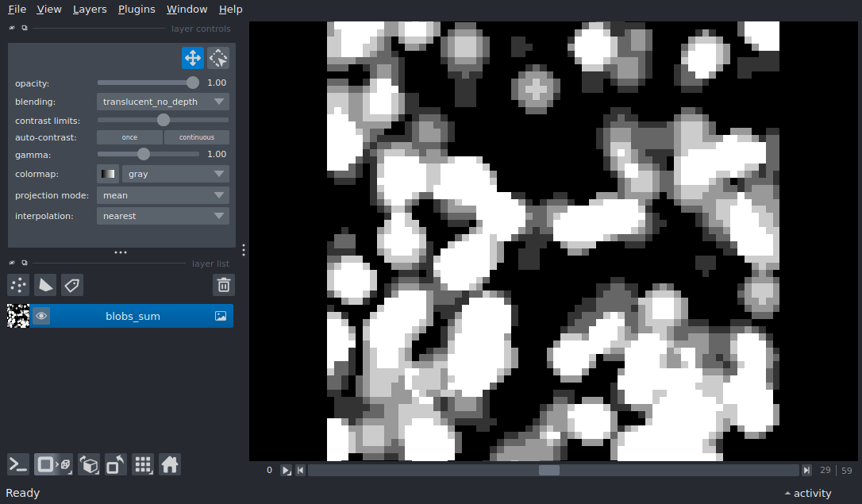862x504 pixels.
Task: Expand the gray colormap dropdown
Action: tap(175, 174)
